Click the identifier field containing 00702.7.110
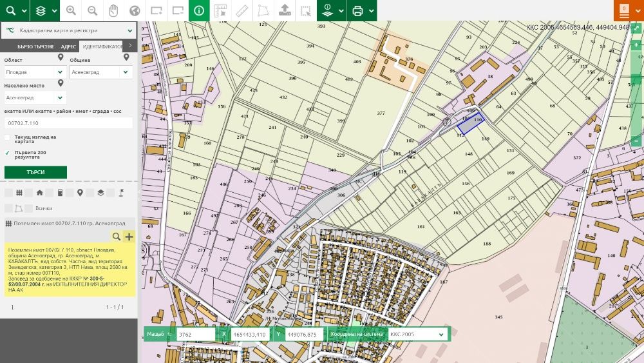644x363 pixels. point(68,123)
